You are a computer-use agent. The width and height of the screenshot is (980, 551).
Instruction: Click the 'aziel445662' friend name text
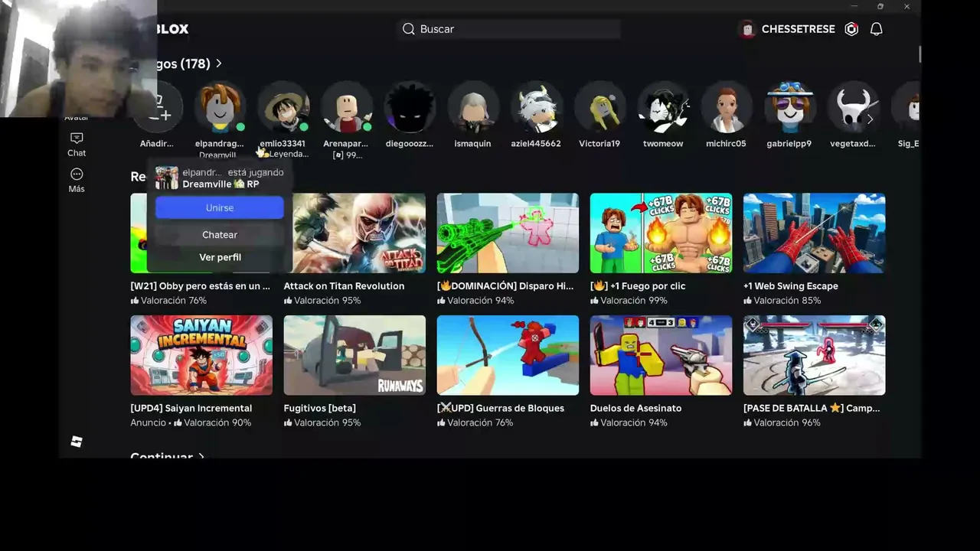(x=536, y=144)
